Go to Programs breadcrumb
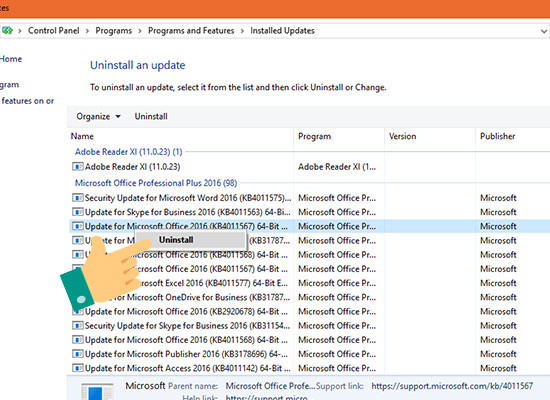Screen dimensions: 550x400 114,31
